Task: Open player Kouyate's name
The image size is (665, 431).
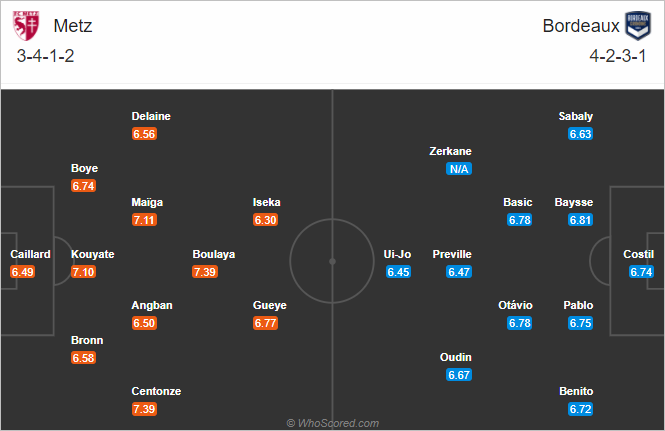Action: (92, 254)
